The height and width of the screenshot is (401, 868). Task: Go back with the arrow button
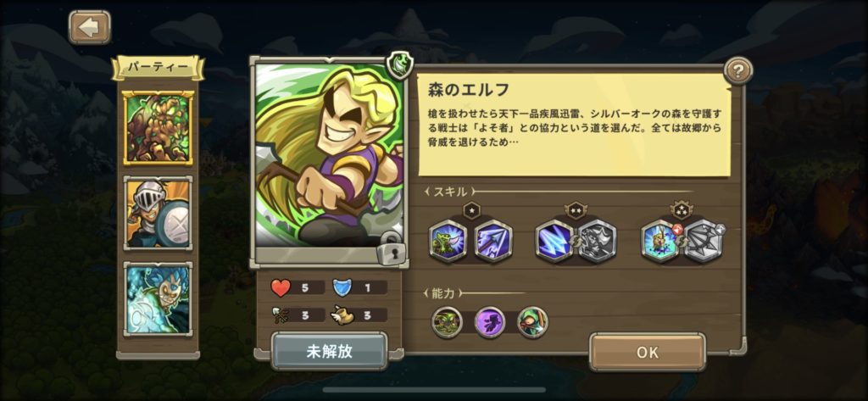coord(90,28)
